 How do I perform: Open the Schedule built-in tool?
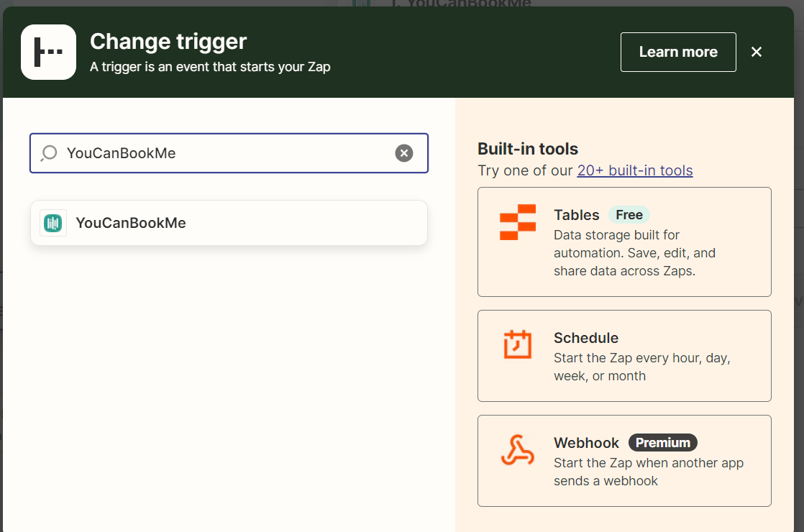point(624,356)
